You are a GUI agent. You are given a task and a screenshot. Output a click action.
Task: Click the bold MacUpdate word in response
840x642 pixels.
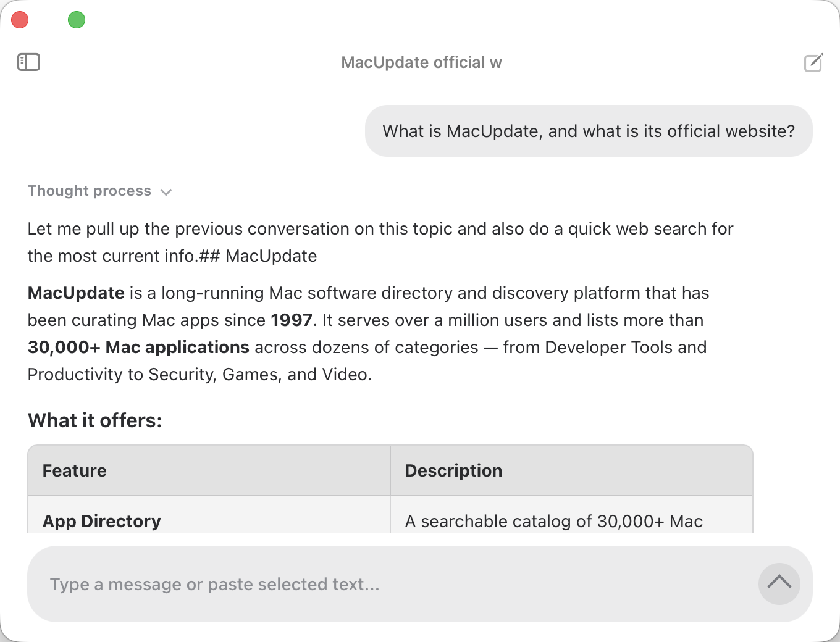click(x=77, y=293)
